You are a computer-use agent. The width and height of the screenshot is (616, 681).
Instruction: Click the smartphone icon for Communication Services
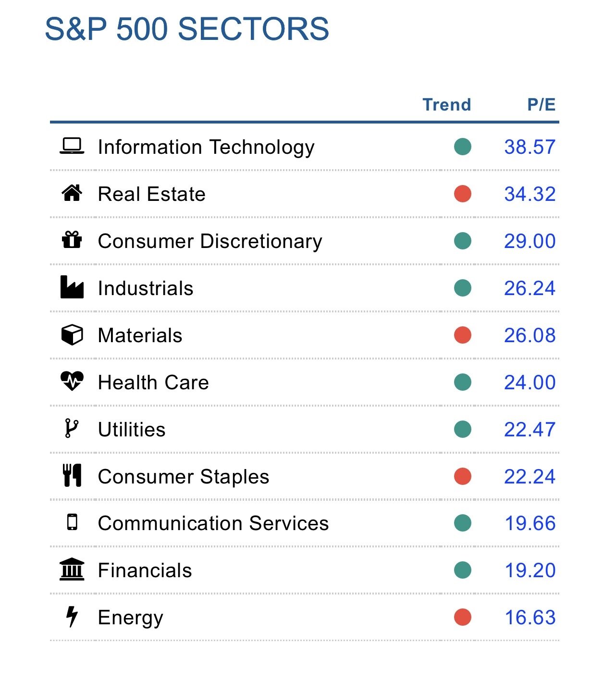(72, 522)
